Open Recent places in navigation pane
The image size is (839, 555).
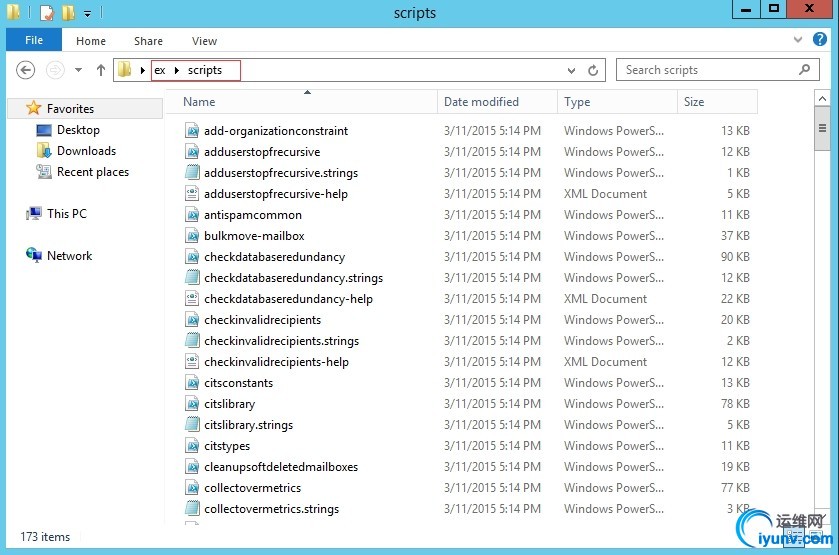93,172
